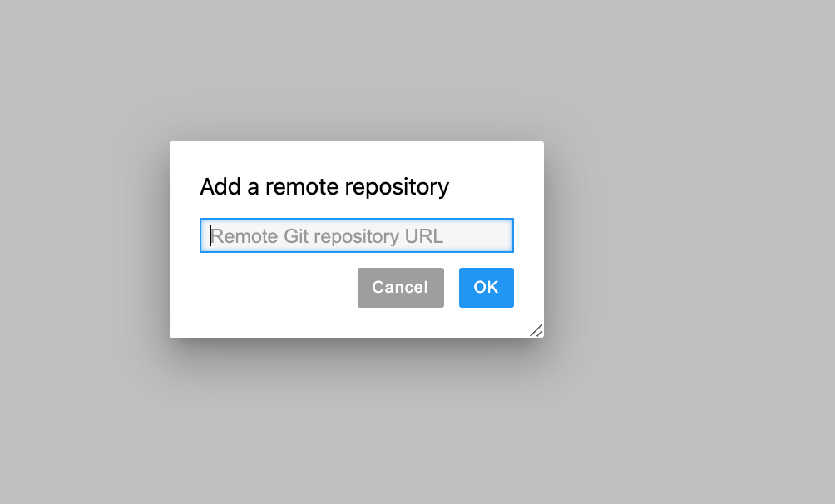Submit the remote repository via OK
This screenshot has height=504, width=835.
coord(487,288)
